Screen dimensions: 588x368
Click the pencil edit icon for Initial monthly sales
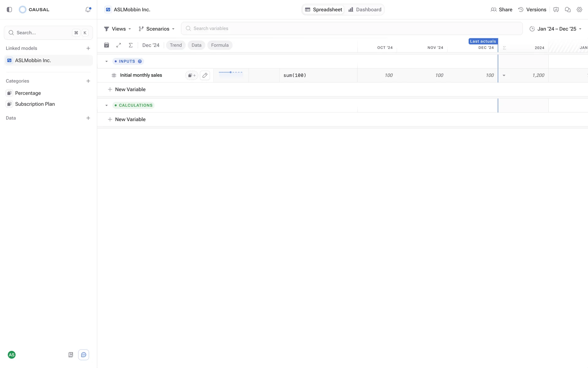pyautogui.click(x=205, y=75)
